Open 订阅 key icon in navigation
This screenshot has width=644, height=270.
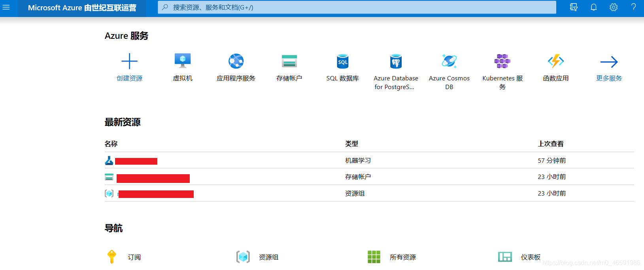click(112, 257)
